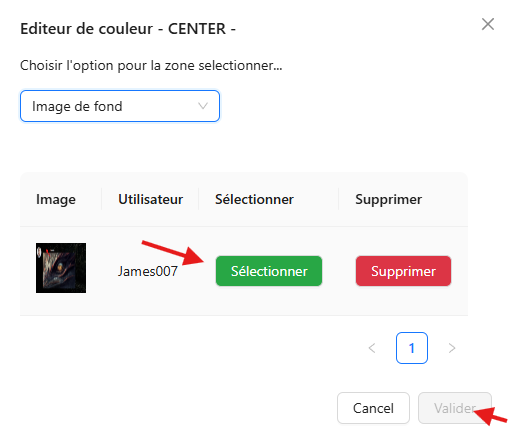
Task: Click the green Sélectionner button for James007
Action: coord(269,271)
